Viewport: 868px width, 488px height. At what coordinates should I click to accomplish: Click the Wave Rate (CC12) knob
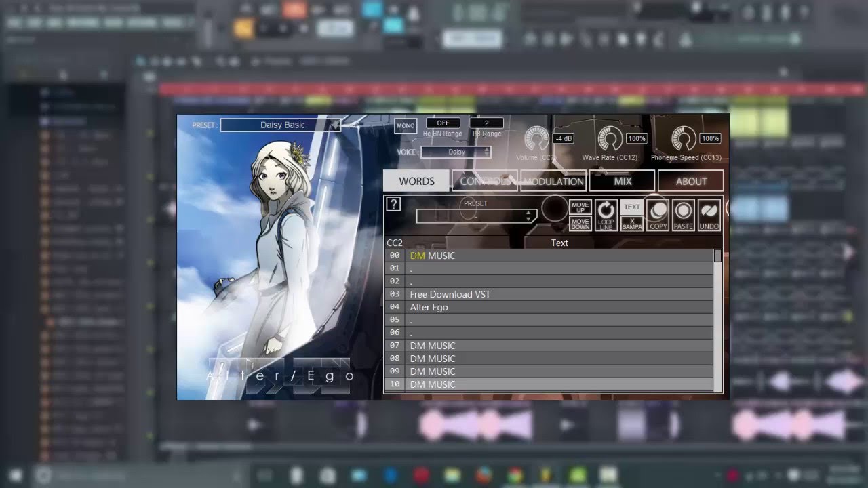[610, 140]
